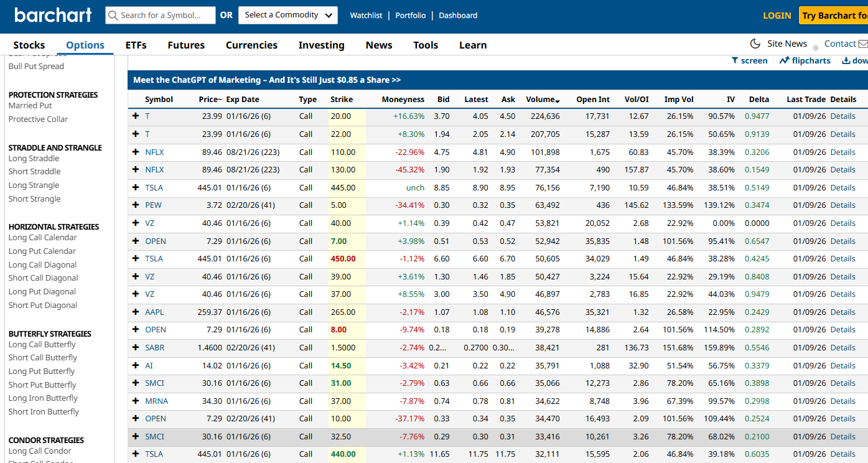
Task: Open Married Put strategy
Action: pos(30,105)
